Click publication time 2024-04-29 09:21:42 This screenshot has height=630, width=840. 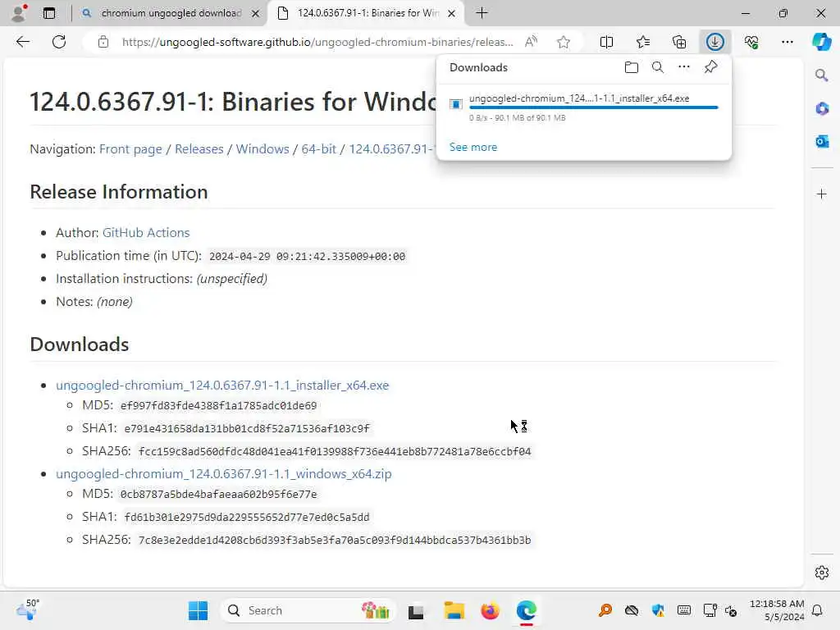(307, 256)
